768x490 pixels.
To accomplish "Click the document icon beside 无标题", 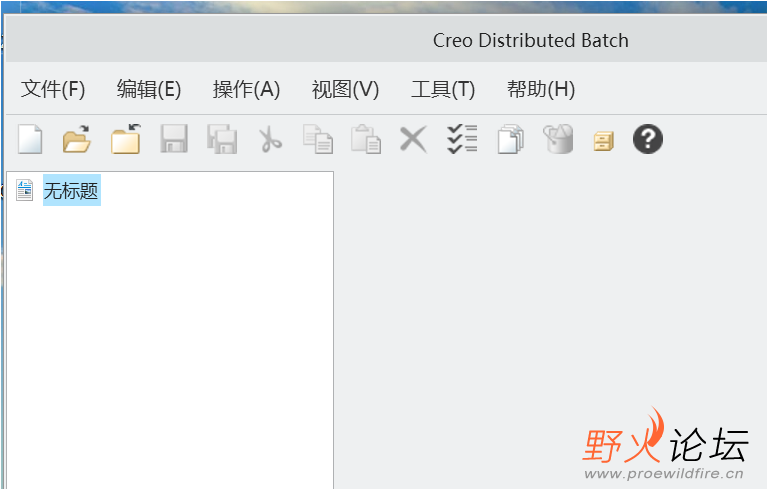I will (24, 190).
